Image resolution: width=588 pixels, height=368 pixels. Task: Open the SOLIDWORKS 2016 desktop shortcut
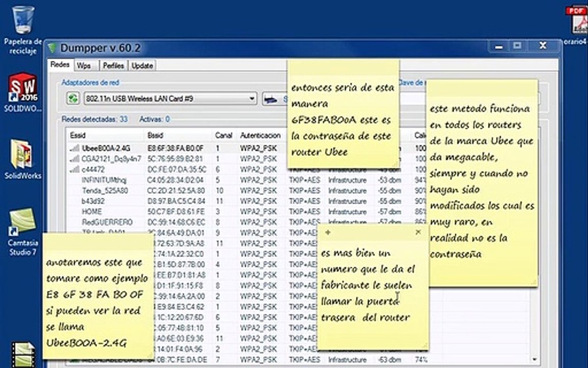23,92
